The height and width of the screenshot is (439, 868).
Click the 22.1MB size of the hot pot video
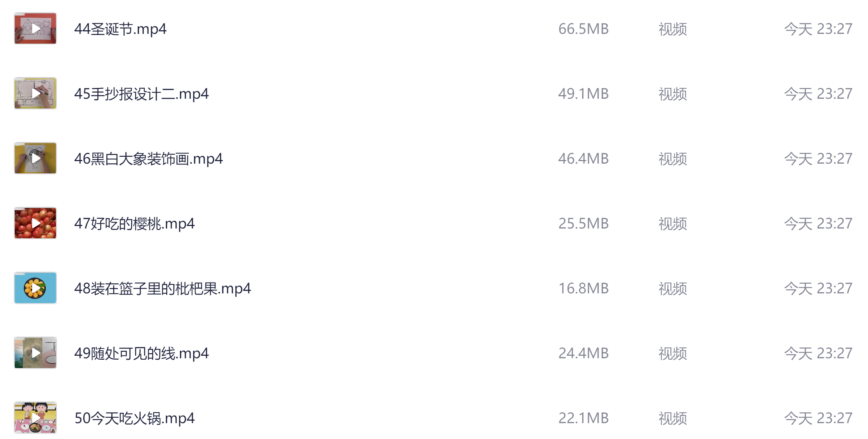point(583,418)
